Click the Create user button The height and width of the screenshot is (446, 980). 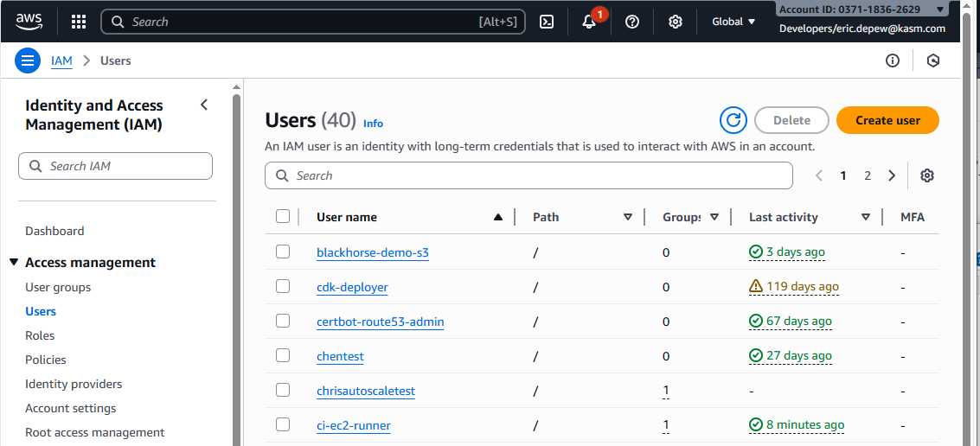tap(887, 120)
